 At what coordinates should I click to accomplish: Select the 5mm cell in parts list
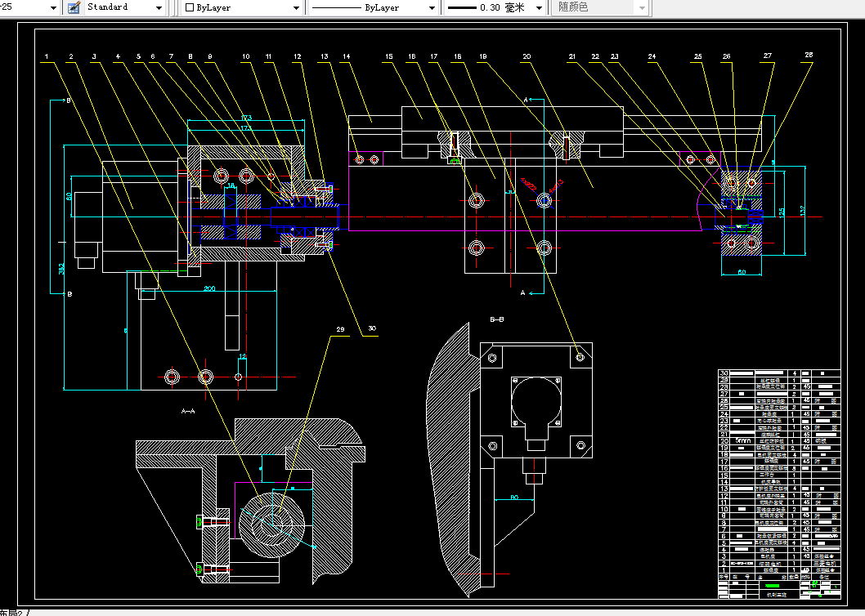742,441
